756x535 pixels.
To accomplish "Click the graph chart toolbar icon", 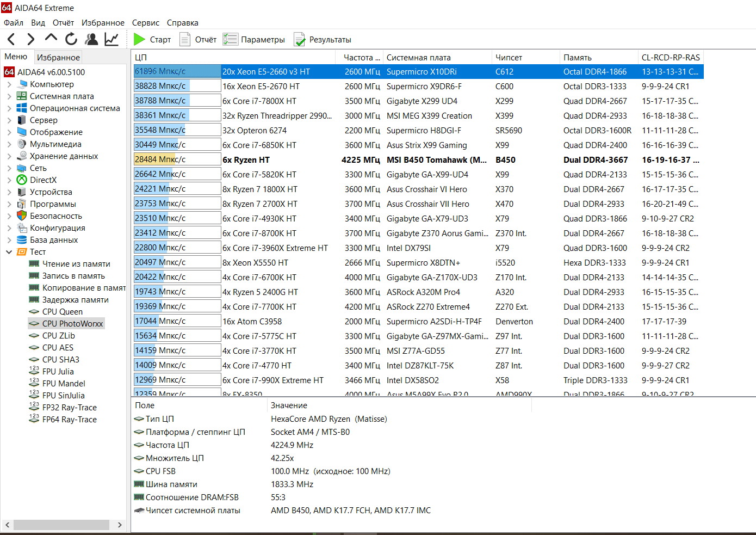I will [x=111, y=39].
